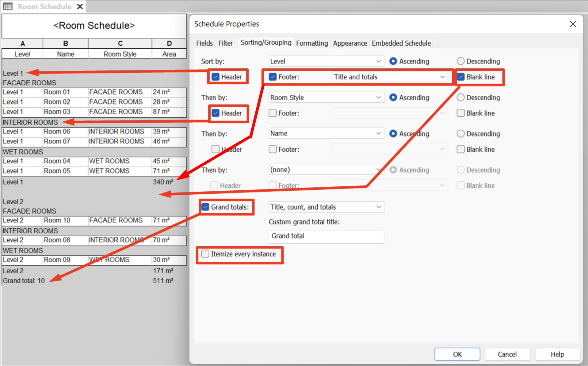Click the 46 m² area cell

point(169,141)
